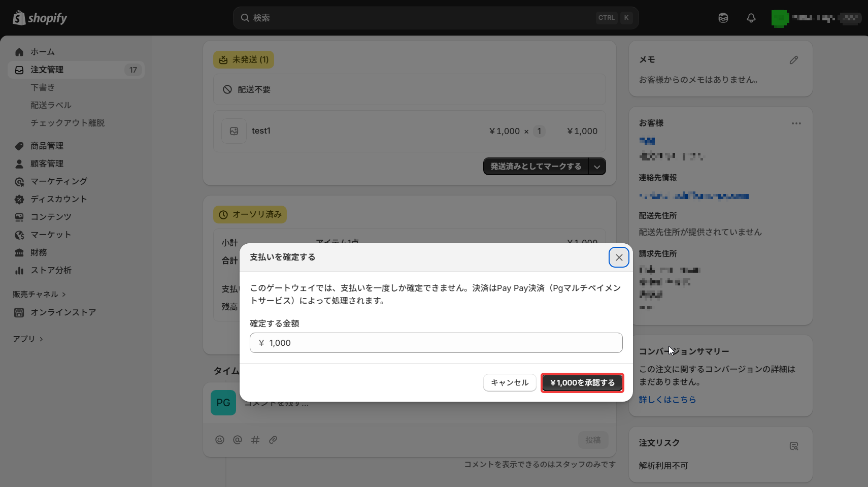
Task: Click the 配送不要 row
Action: point(409,89)
